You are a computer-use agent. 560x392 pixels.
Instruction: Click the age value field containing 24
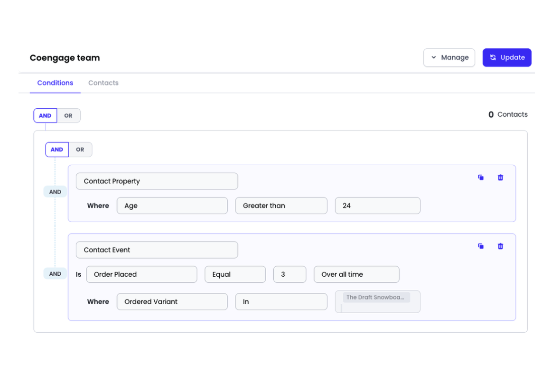(x=377, y=206)
